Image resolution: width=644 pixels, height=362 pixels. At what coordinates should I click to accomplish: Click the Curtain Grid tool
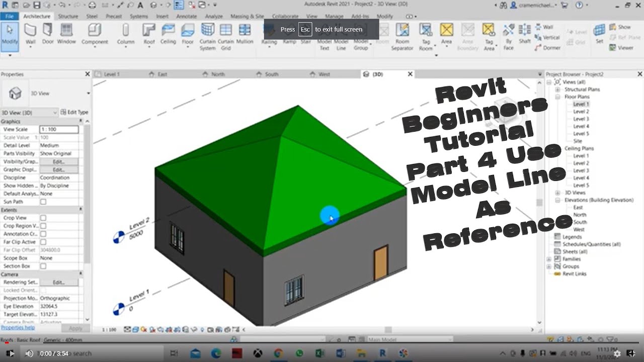click(x=226, y=36)
